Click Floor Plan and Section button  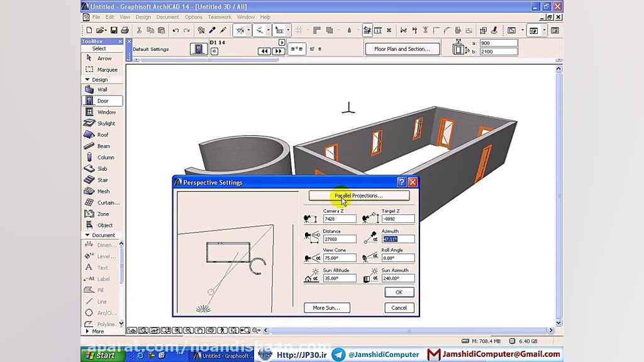(x=402, y=49)
